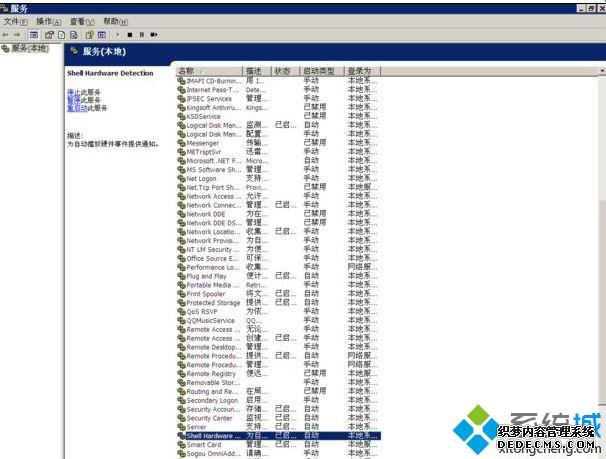Viewport: 606px width, 459px height.
Task: Select the Routing and Re... service row
Action: pos(279,391)
